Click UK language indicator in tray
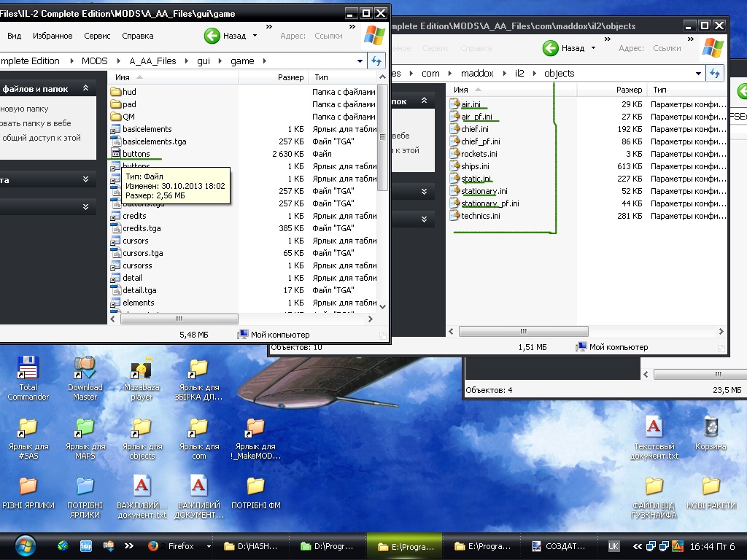This screenshot has height=560, width=747. point(613,546)
